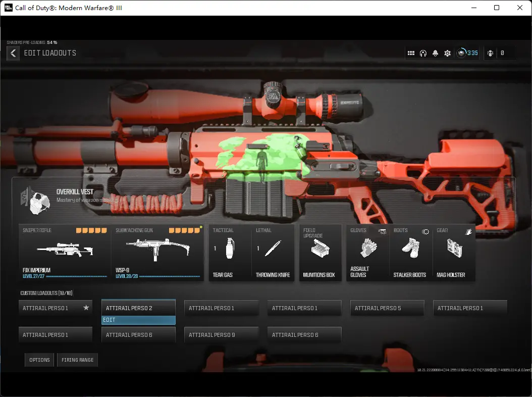Image resolution: width=532 pixels, height=397 pixels.
Task: Click the gloves perk small icon
Action: click(383, 232)
